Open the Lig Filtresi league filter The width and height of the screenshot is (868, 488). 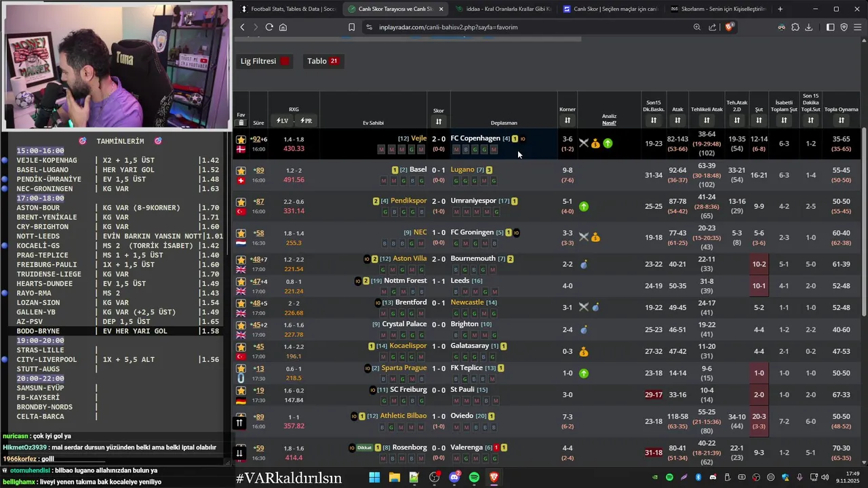[x=265, y=61]
